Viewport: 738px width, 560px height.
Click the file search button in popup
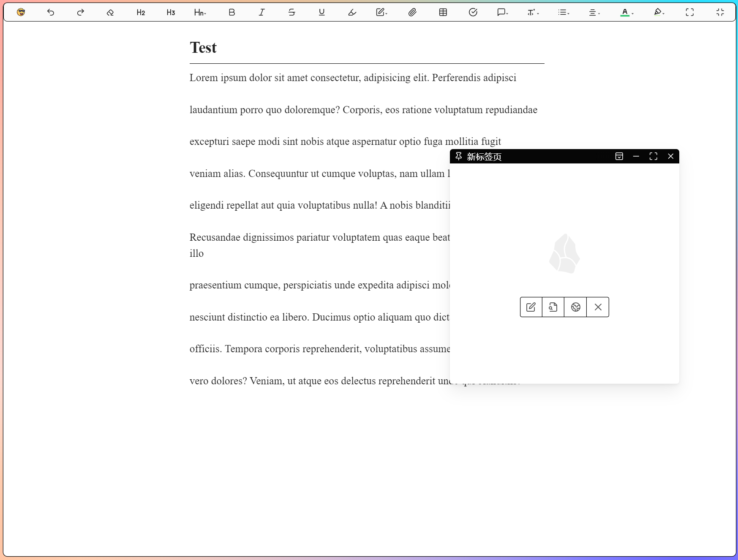553,307
